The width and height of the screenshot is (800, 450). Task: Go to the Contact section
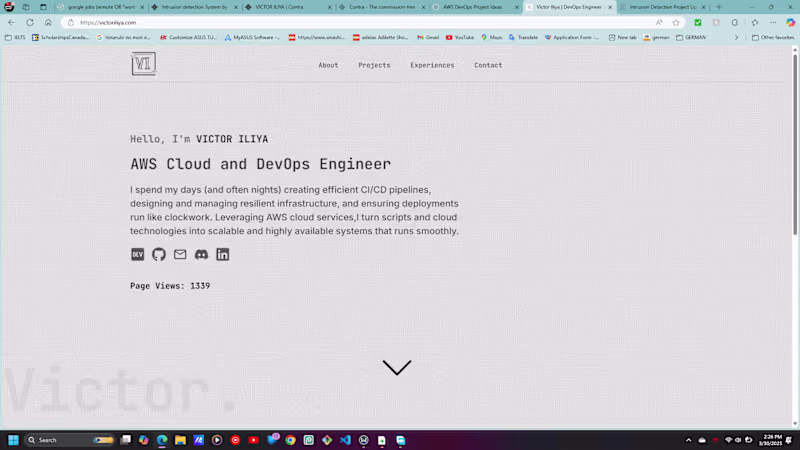(488, 65)
